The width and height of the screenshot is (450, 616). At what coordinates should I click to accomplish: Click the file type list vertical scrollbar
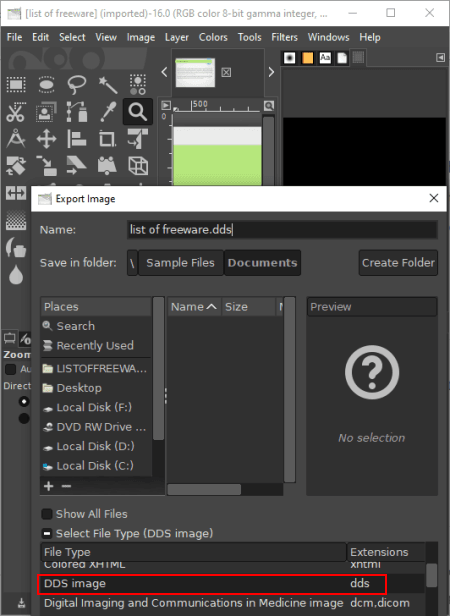pyautogui.click(x=432, y=578)
